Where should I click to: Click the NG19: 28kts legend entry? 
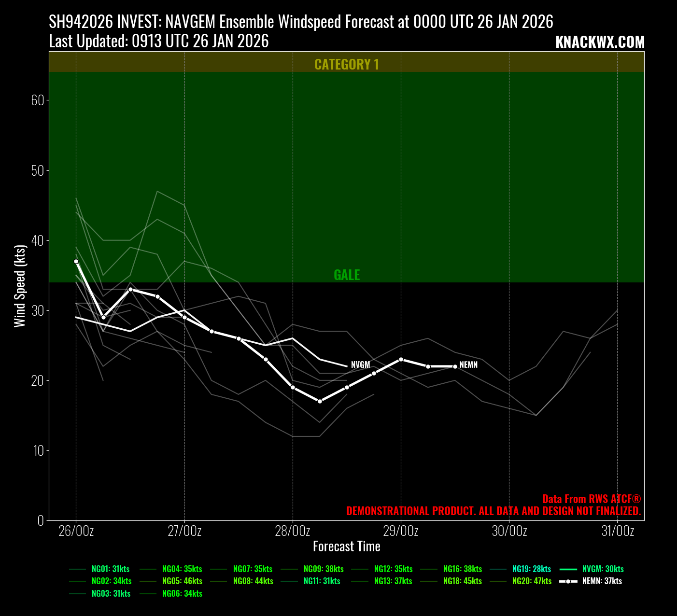click(x=531, y=569)
